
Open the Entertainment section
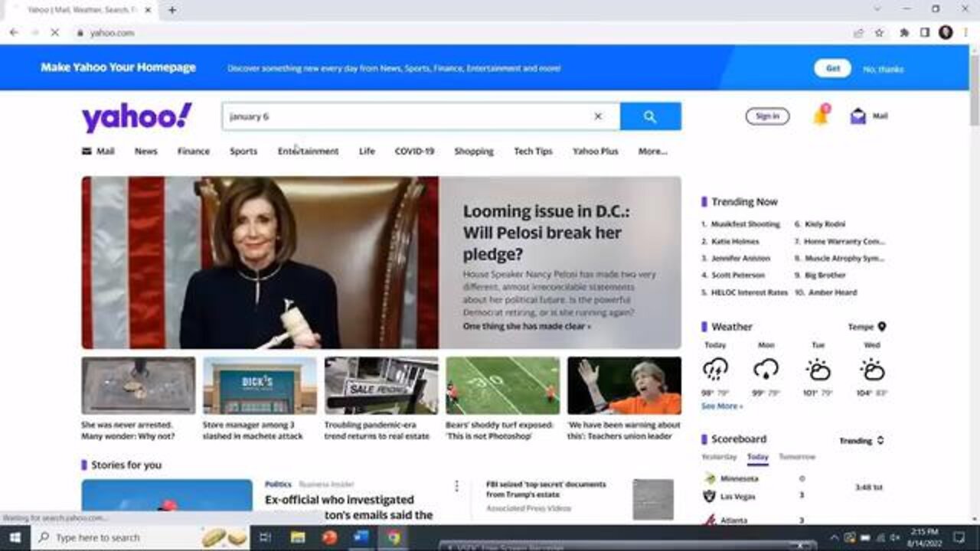(308, 152)
